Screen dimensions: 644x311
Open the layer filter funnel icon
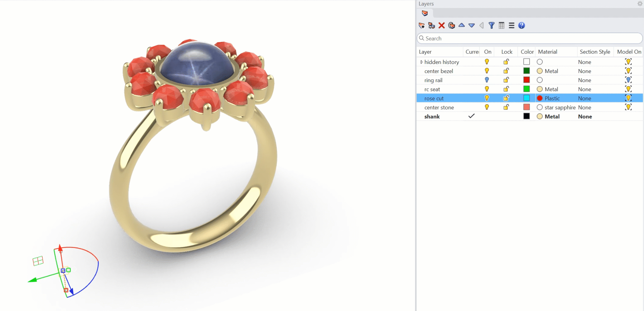point(491,25)
